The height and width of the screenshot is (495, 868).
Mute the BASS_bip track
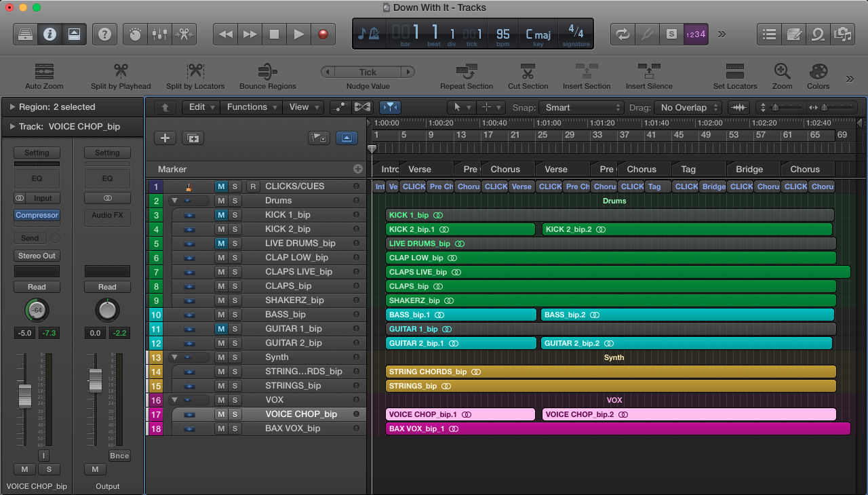pos(221,315)
